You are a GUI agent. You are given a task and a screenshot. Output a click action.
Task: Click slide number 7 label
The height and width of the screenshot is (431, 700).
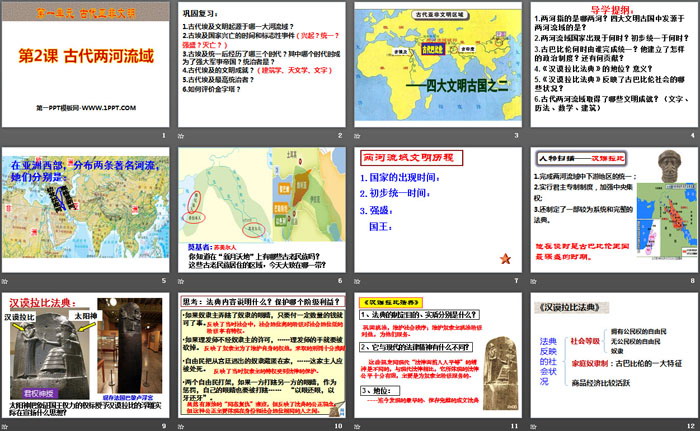[517, 281]
